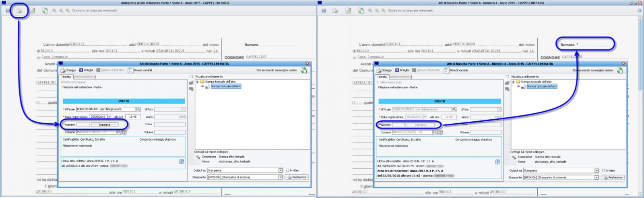Open the Output su dropdown in Anteprima screen's dialog
Viewport: 644px width, 198px height.
281,170
